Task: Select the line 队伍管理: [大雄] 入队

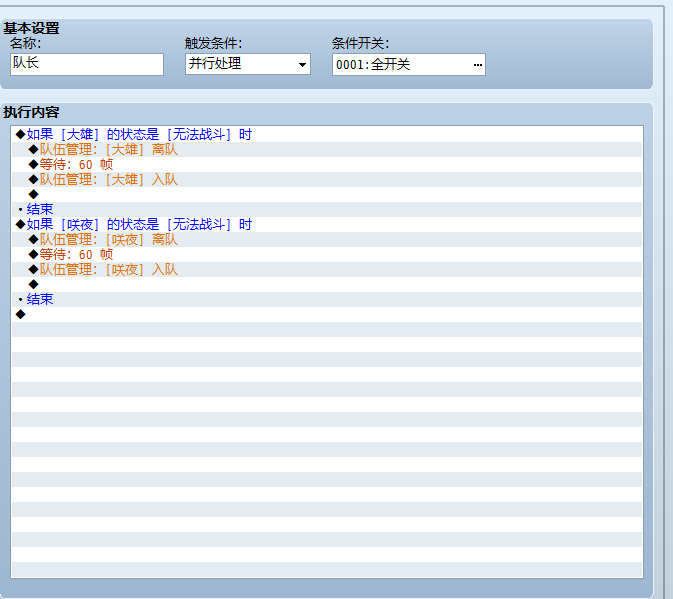Action: [327, 180]
